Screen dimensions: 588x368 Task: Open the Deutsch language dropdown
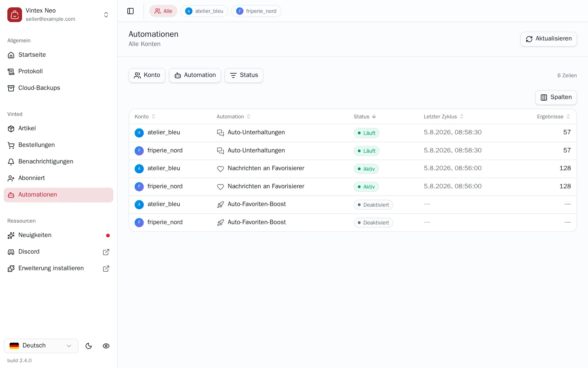click(41, 346)
